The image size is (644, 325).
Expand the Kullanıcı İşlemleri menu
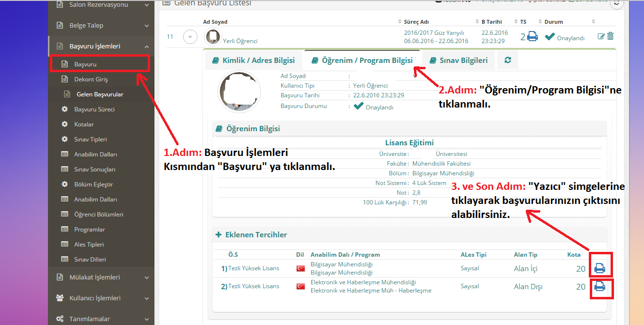point(146,298)
